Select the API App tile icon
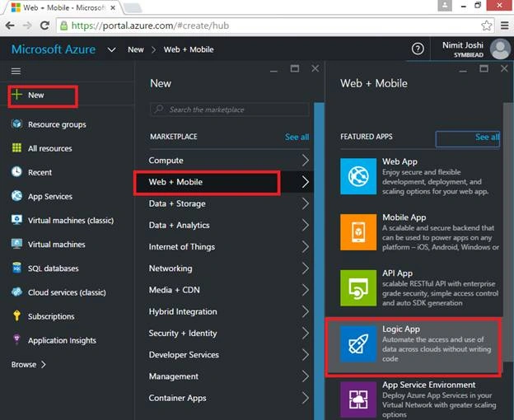Image resolution: width=514 pixels, height=420 pixels. point(358,288)
